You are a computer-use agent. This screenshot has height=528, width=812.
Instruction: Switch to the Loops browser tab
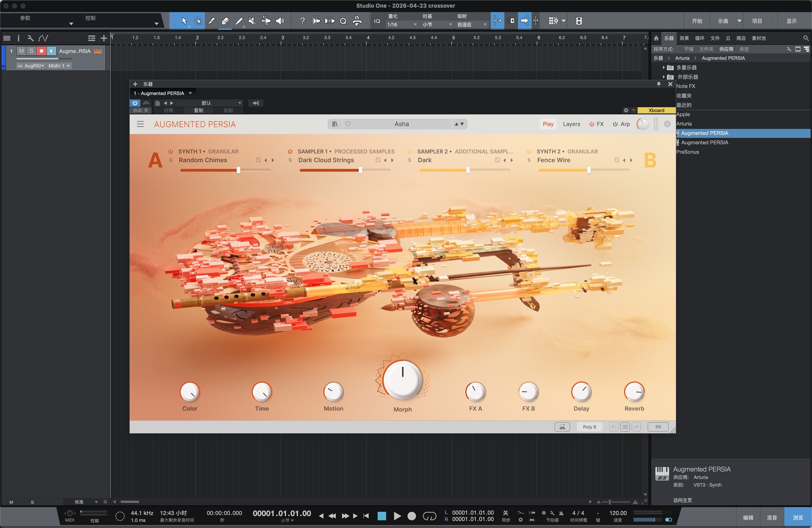tap(700, 38)
